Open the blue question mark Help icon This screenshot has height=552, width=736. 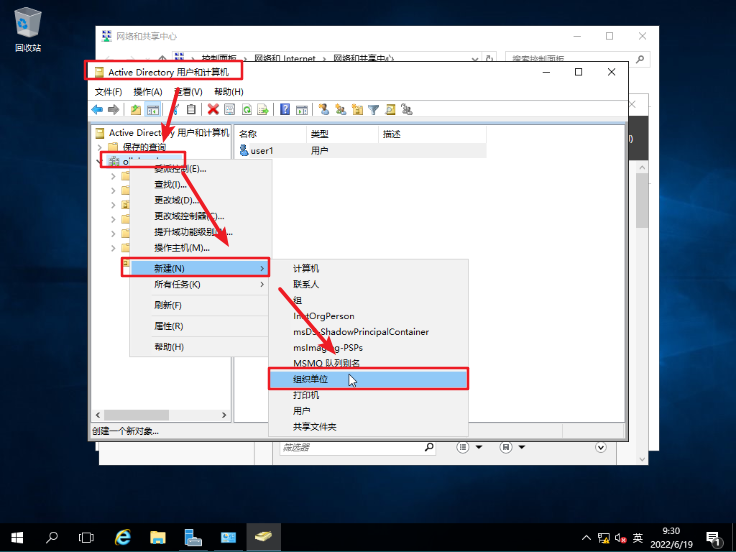[285, 109]
